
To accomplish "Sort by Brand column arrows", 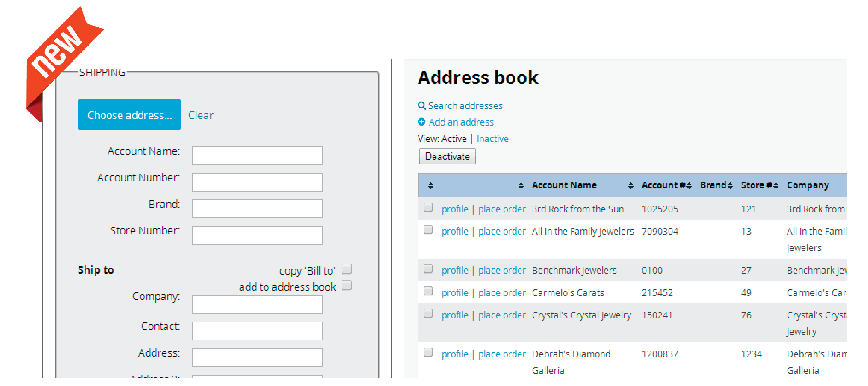I will [730, 186].
